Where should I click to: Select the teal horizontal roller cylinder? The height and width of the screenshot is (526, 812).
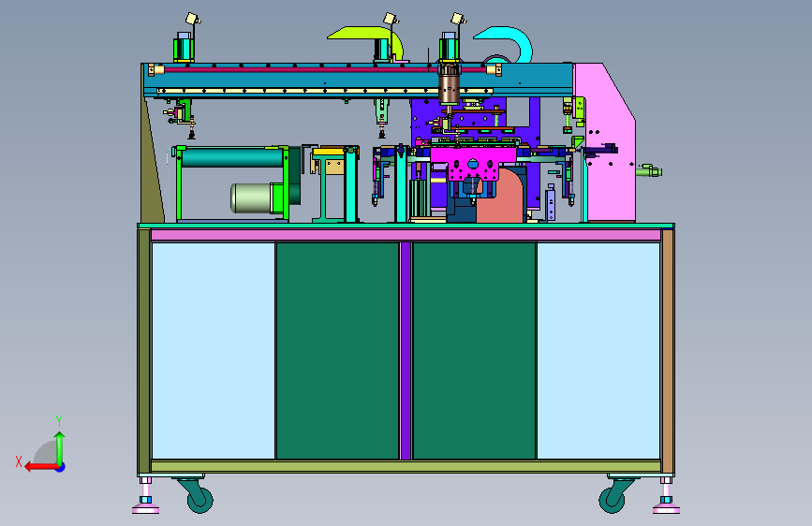232,157
